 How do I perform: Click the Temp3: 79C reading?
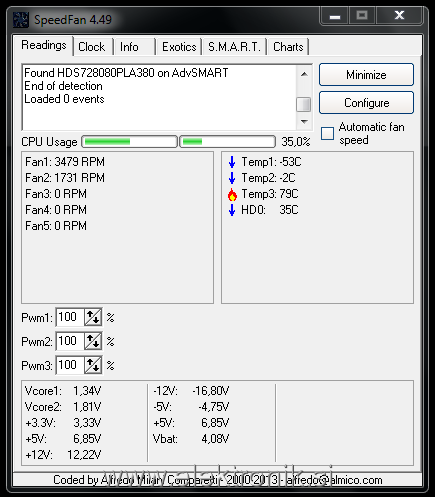[270, 194]
